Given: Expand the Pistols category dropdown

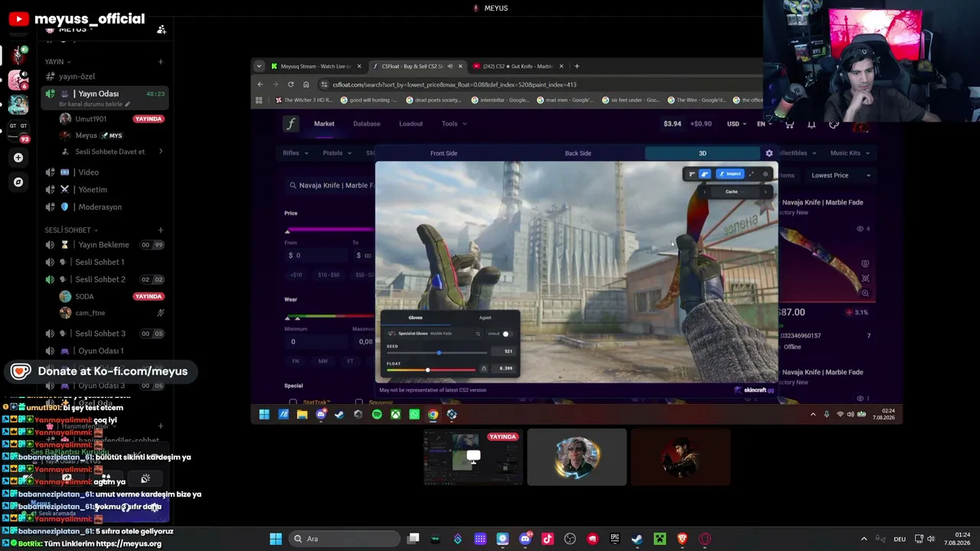Looking at the screenshot, I should click(337, 153).
